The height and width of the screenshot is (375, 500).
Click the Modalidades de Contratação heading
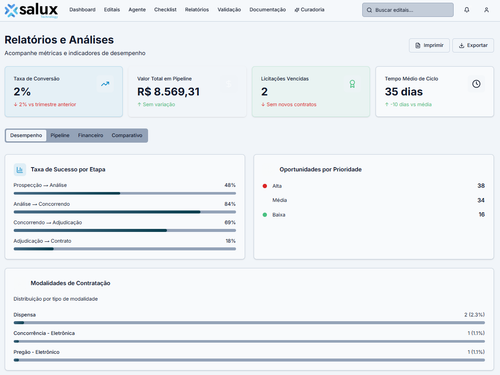pyautogui.click(x=70, y=283)
